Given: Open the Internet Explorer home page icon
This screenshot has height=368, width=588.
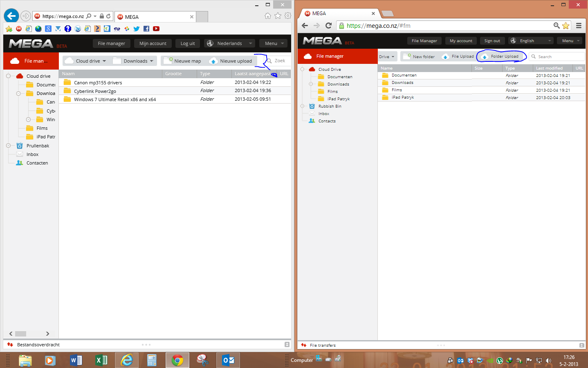Looking at the screenshot, I should coord(268,16).
